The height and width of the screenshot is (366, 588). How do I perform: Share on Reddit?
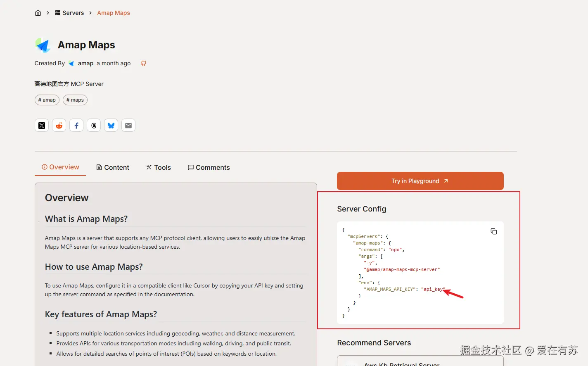pos(59,125)
